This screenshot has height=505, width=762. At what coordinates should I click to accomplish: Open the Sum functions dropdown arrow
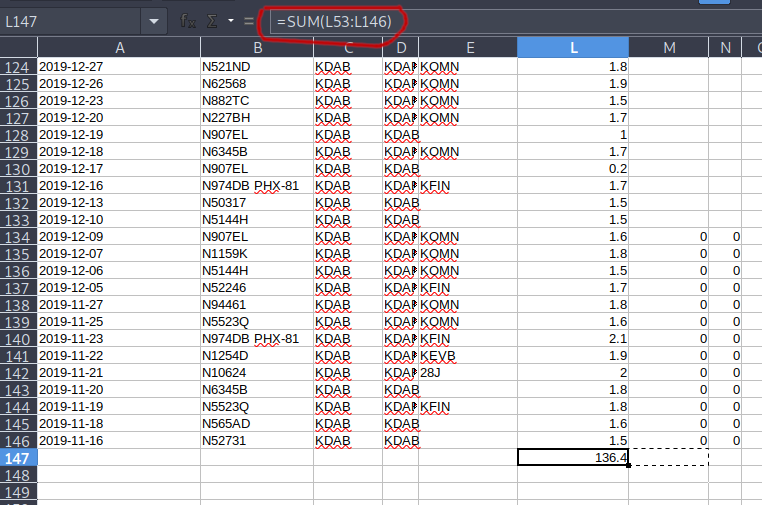coord(230,21)
